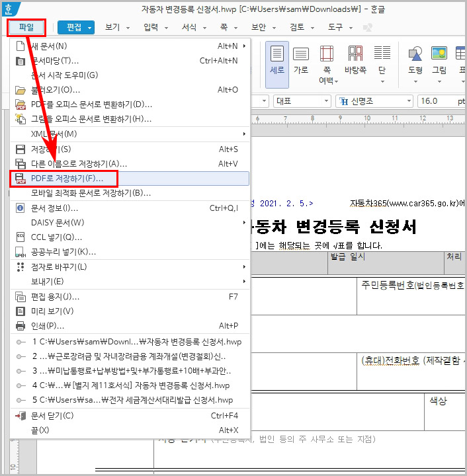This screenshot has height=476, width=467.
Task: Expand the 새 문서 submenu arrow
Action: pos(244,46)
